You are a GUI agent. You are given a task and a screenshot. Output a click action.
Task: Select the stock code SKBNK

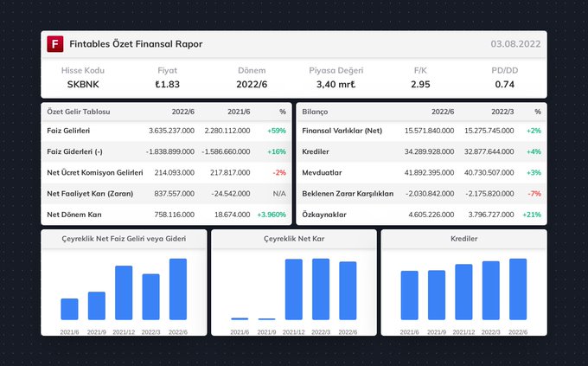pyautogui.click(x=83, y=85)
